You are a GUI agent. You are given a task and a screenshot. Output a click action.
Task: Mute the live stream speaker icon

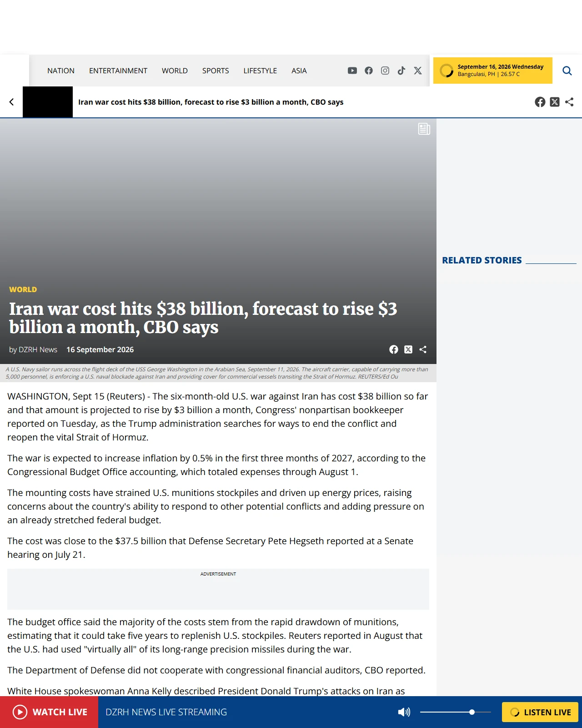click(404, 712)
